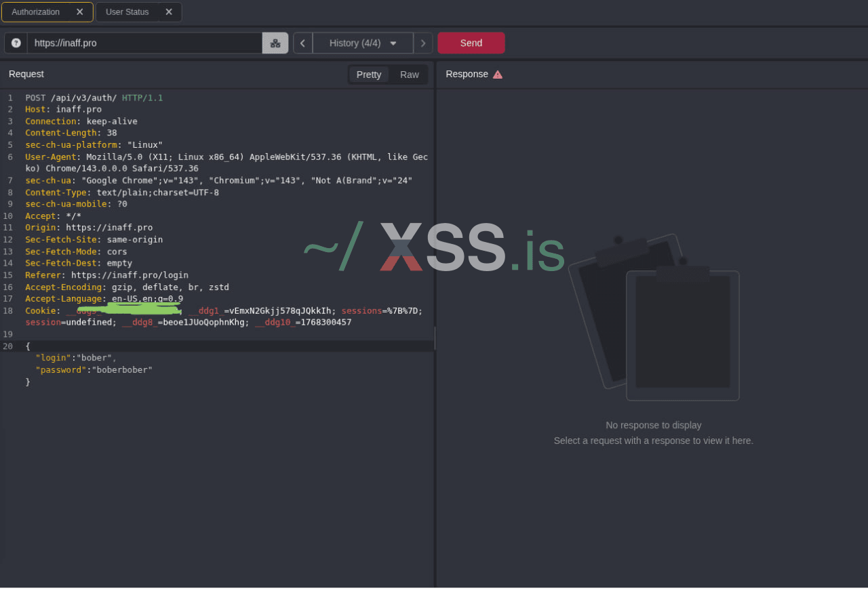
Task: Click the POST /api/v3/auth/ request line
Action: [94, 98]
